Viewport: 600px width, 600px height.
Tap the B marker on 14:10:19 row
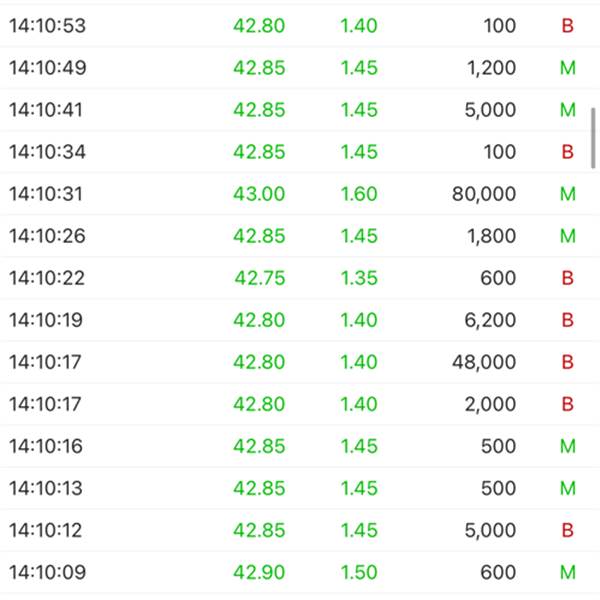(567, 320)
